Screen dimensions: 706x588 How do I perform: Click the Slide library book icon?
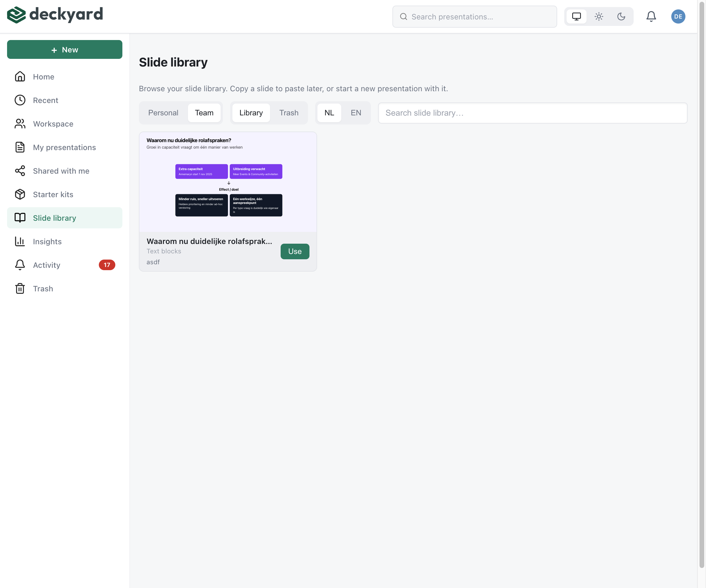coord(20,218)
